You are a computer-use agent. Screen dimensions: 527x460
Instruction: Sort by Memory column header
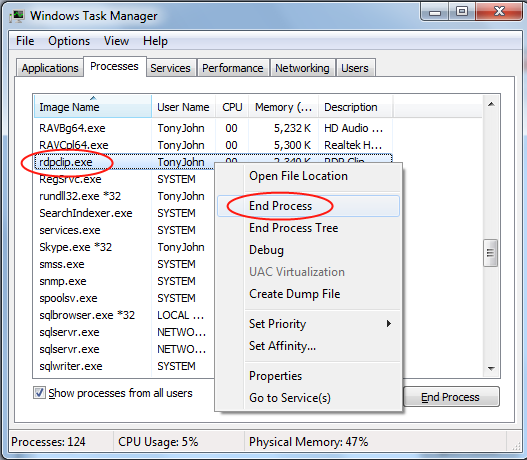[x=283, y=107]
